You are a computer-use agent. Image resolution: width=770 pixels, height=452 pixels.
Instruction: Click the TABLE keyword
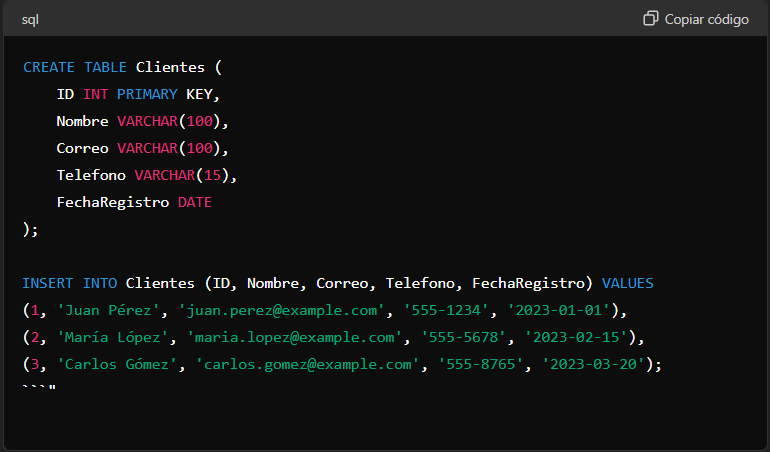click(x=105, y=67)
